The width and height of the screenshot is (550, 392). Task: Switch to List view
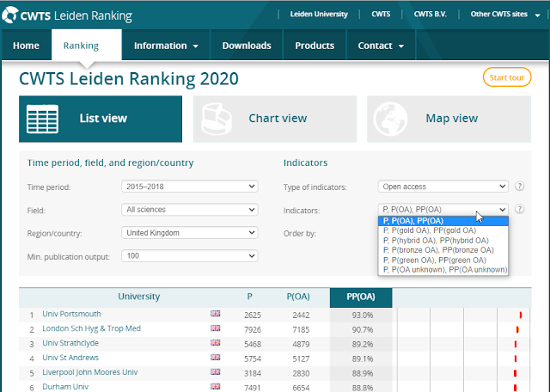pos(101,119)
